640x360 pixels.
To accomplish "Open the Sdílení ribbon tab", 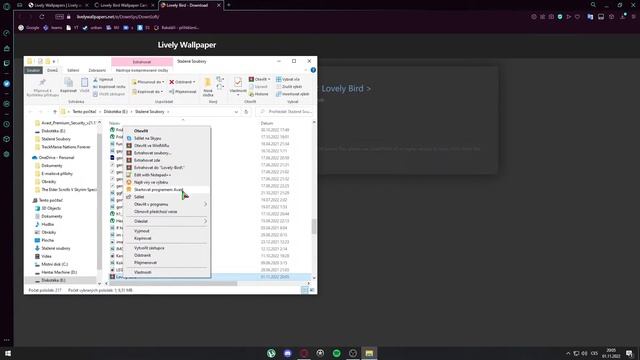I will [x=73, y=70].
